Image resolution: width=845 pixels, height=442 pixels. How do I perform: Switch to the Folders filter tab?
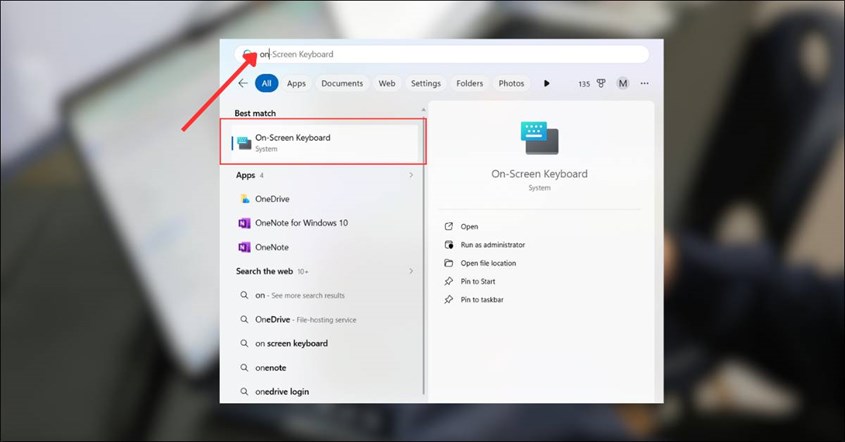click(x=469, y=83)
